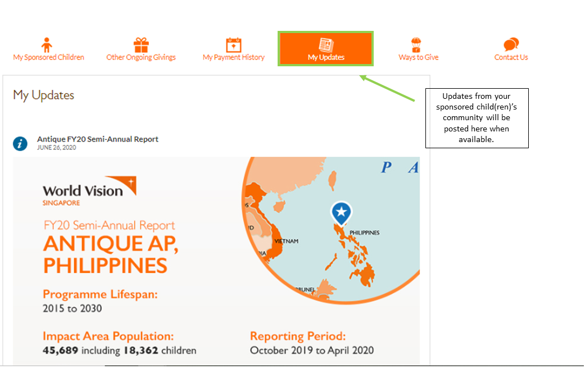Click the My Payment History calendar icon

point(234,45)
